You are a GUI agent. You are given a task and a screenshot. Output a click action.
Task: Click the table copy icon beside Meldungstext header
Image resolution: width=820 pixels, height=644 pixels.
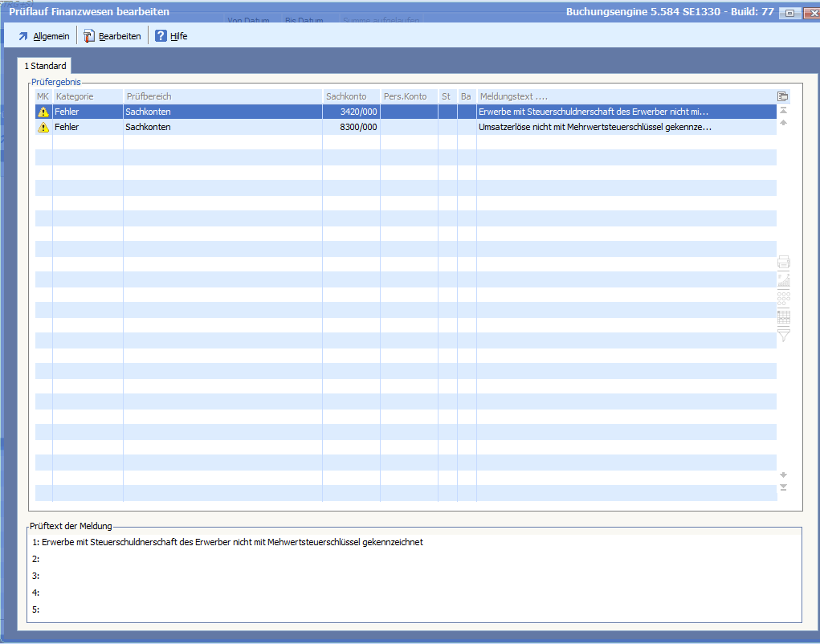tap(783, 96)
